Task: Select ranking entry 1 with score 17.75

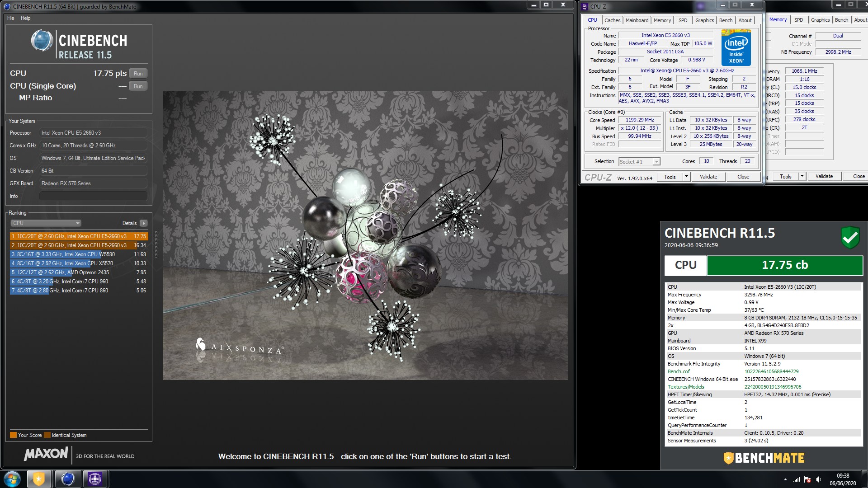Action: [79, 236]
